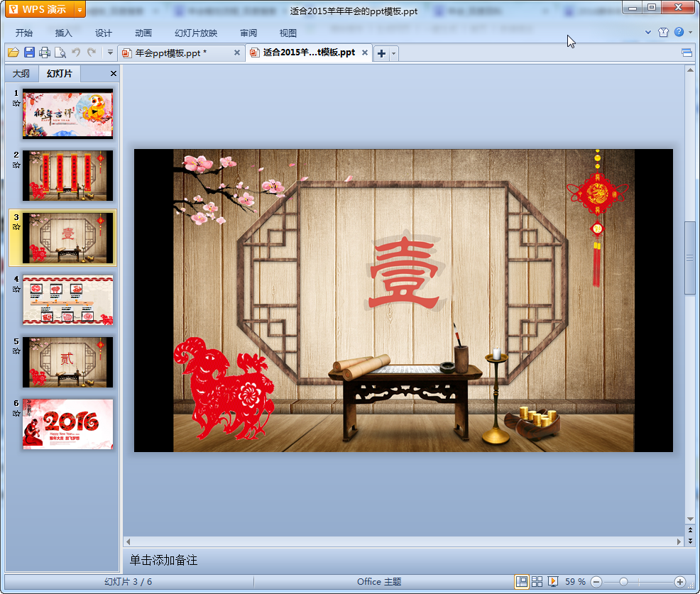Select the red paper-cut goat image
This screenshot has width=700, height=594.
224,388
